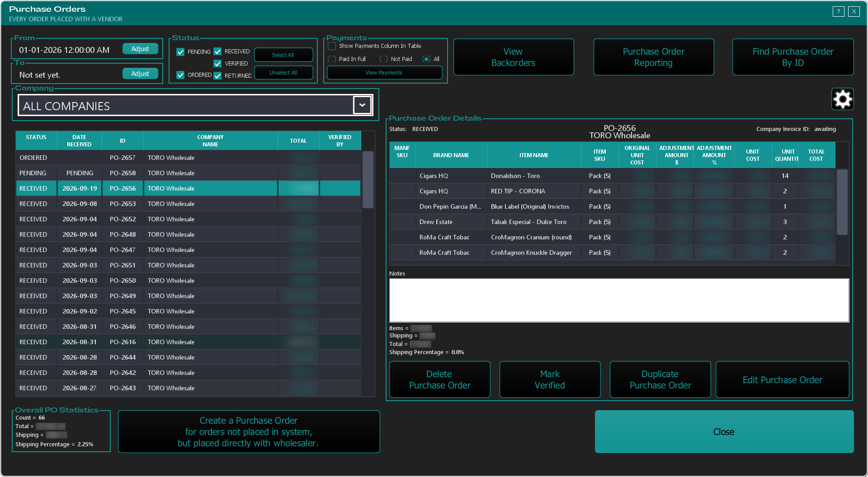Click the help question mark button
Viewport: 868px width, 477px height.
click(838, 11)
